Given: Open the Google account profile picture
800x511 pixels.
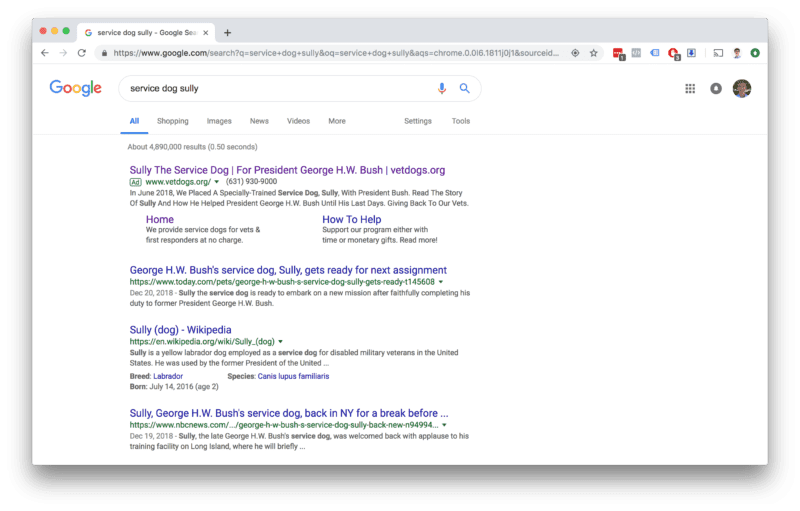Looking at the screenshot, I should coord(742,89).
